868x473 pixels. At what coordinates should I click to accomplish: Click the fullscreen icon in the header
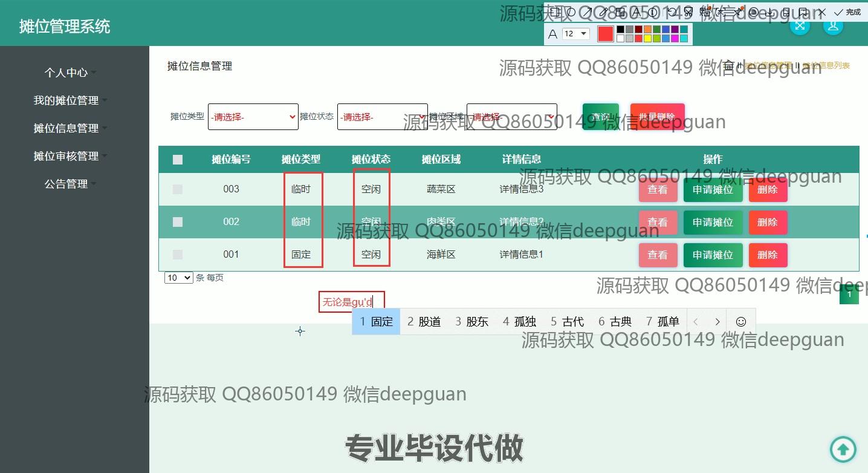click(x=800, y=25)
